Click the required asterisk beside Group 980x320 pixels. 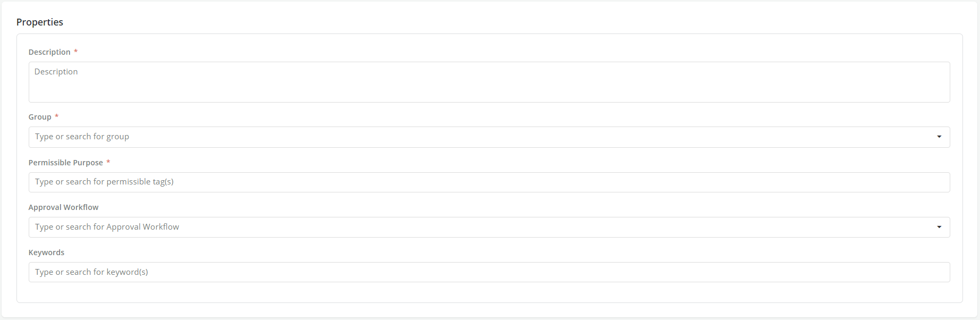click(x=56, y=116)
